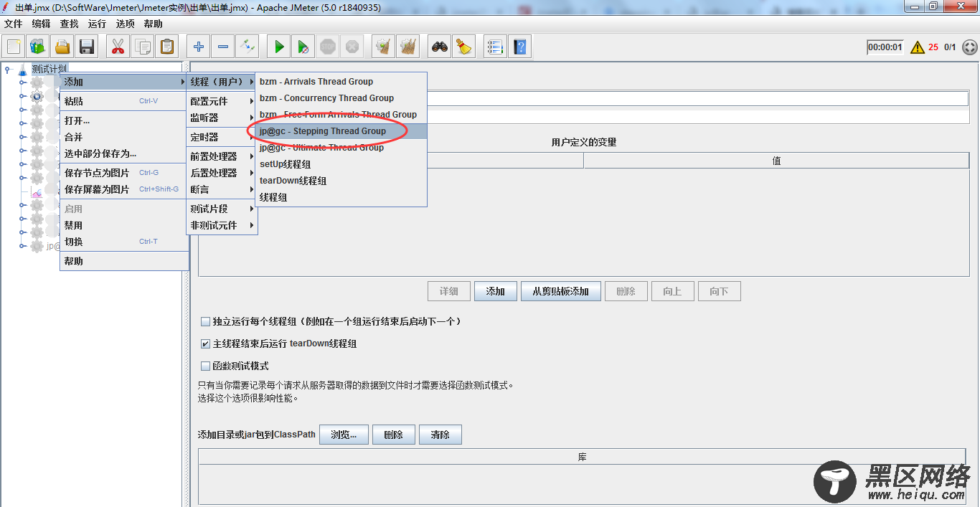This screenshot has width=980, height=507.
Task: Save the test plan with the floppy icon
Action: click(x=87, y=47)
